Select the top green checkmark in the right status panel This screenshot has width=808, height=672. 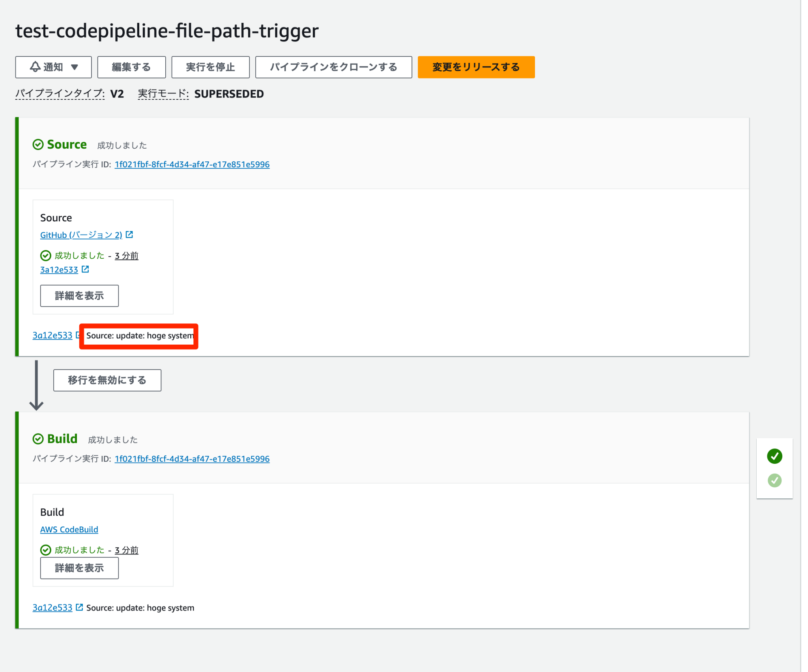click(x=774, y=456)
